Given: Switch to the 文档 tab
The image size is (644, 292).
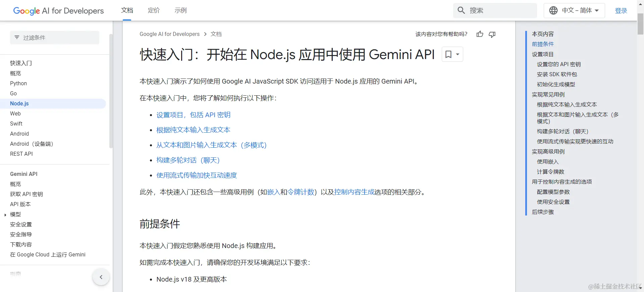Looking at the screenshot, I should [127, 10].
